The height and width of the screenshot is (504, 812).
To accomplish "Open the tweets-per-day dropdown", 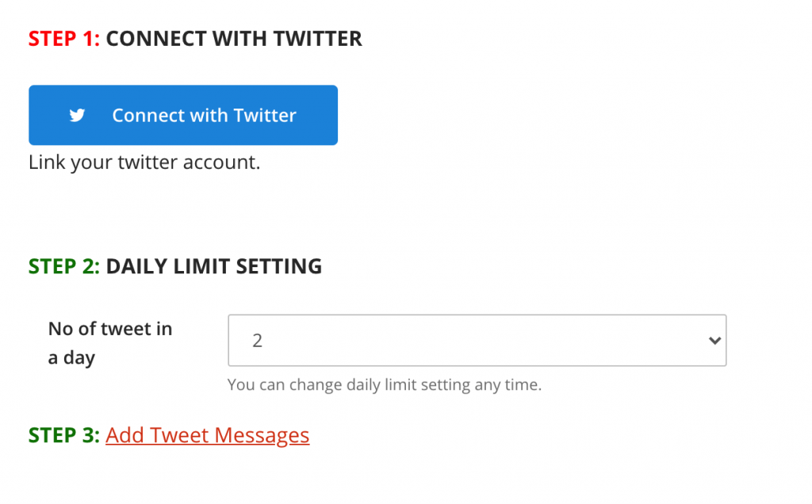I will point(477,340).
